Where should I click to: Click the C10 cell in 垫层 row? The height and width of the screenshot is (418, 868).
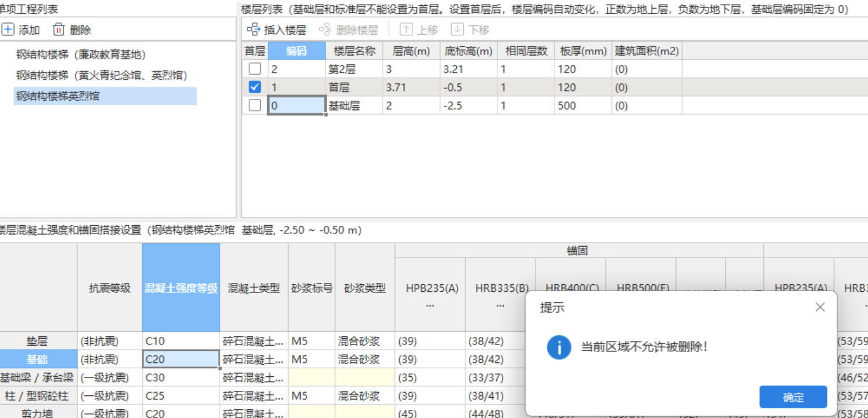tap(181, 341)
